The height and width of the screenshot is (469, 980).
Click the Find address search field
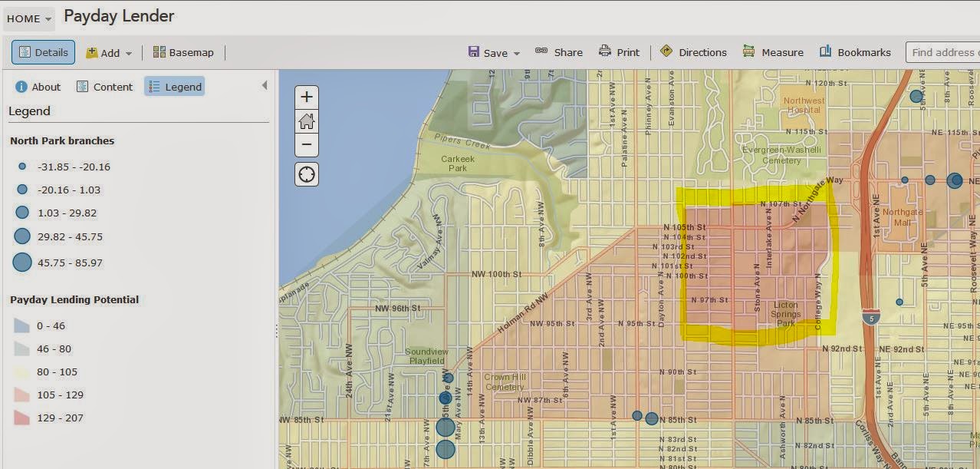point(945,52)
